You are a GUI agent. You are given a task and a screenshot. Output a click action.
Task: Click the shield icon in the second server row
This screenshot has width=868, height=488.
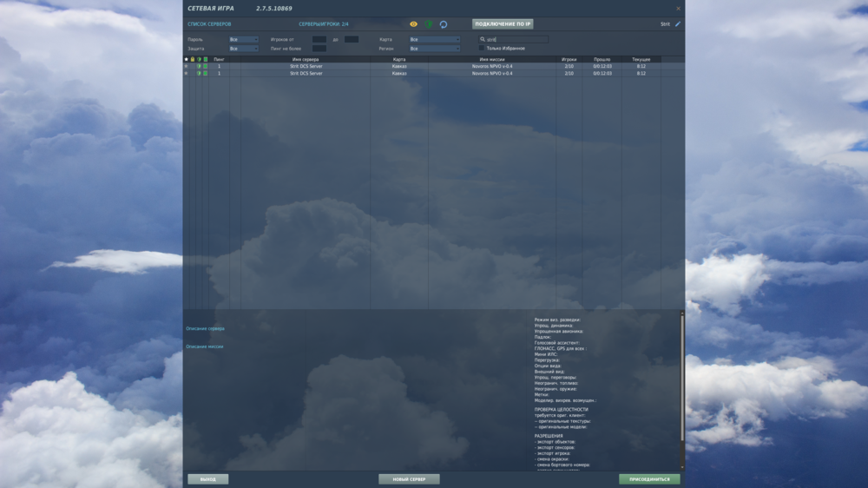[200, 73]
